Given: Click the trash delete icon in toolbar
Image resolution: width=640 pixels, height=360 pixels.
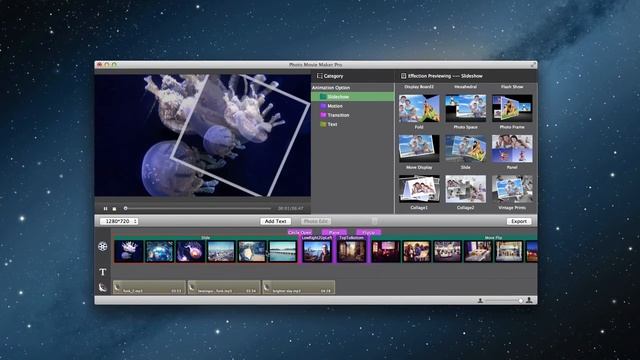Looking at the screenshot, I should (374, 221).
